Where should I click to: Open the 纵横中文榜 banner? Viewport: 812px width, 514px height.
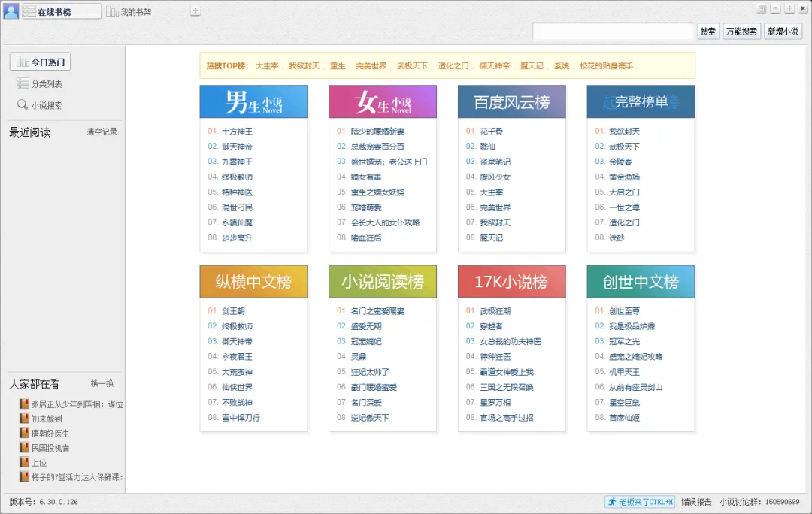tap(254, 282)
